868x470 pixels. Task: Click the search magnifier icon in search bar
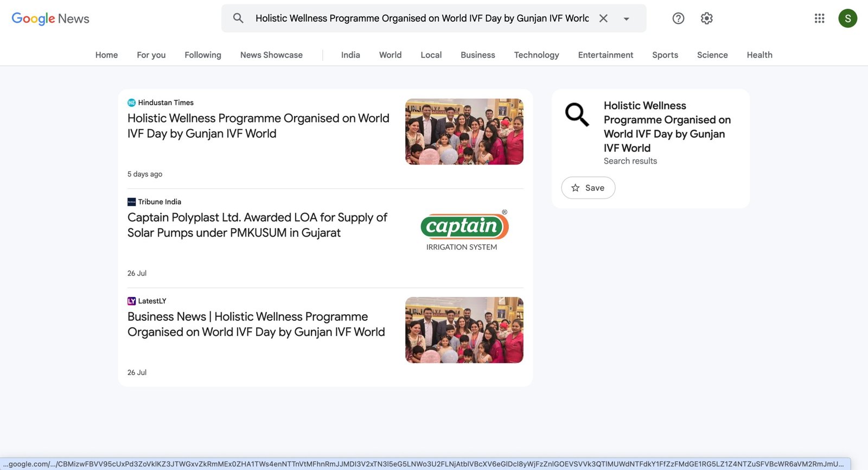tap(238, 18)
